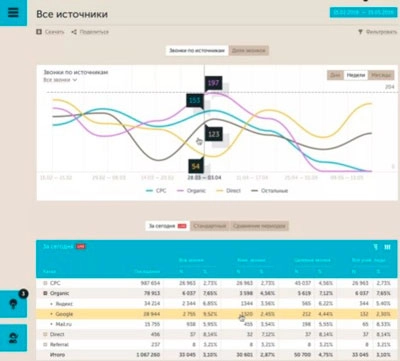Image resolution: width=400 pixels, height=361 pixels.
Task: Switch chart grouping to Месяцы
Action: (x=381, y=75)
